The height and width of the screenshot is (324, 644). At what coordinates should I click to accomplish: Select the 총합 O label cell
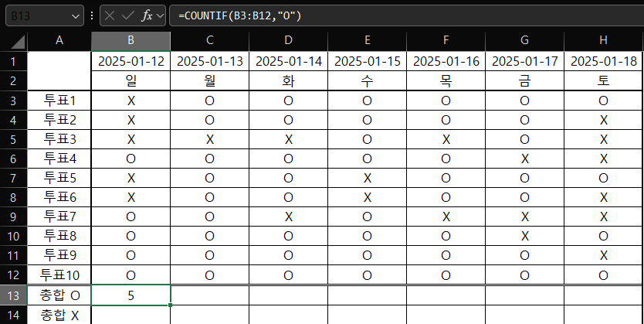[x=59, y=295]
